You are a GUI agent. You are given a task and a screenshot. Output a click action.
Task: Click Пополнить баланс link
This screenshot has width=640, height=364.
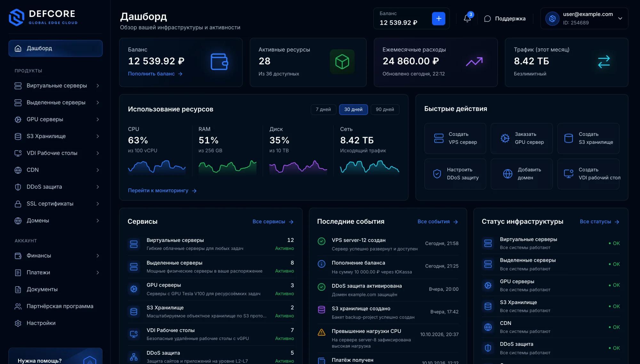point(155,74)
